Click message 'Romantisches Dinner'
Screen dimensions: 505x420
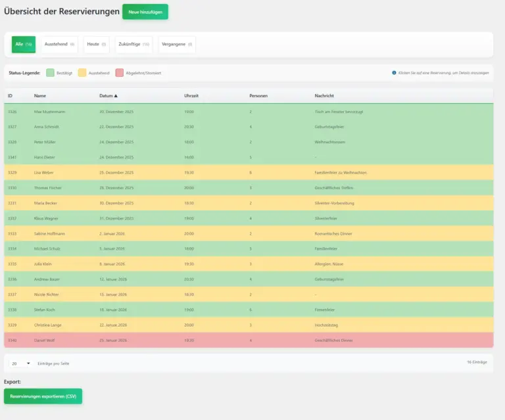tap(333, 233)
